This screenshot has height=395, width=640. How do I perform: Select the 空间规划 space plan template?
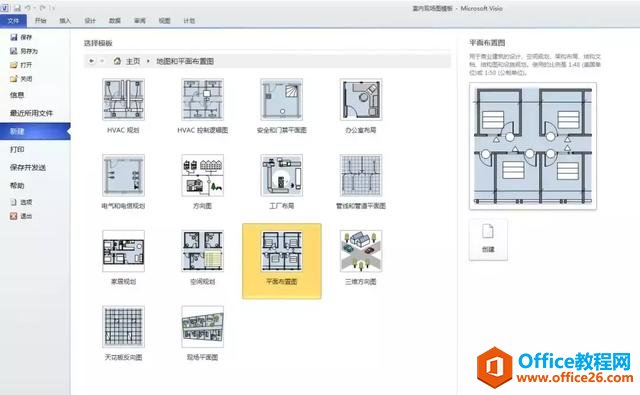coord(202,258)
